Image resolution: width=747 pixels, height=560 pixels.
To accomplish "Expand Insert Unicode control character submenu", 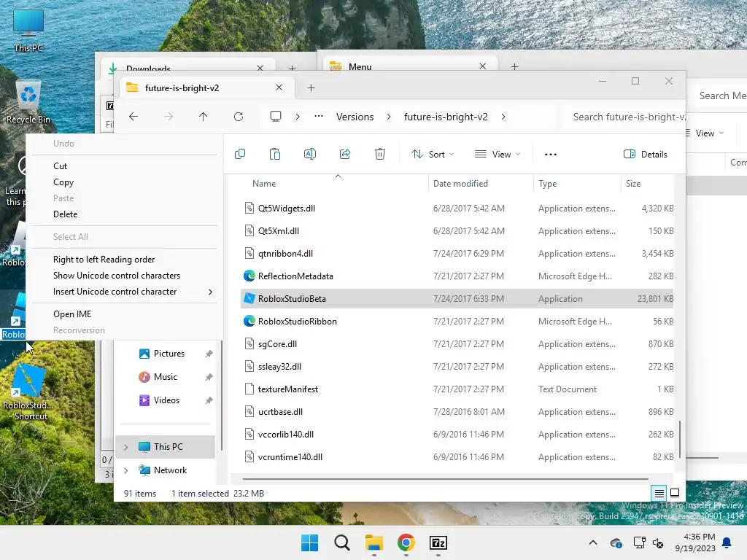I will coord(124,292).
